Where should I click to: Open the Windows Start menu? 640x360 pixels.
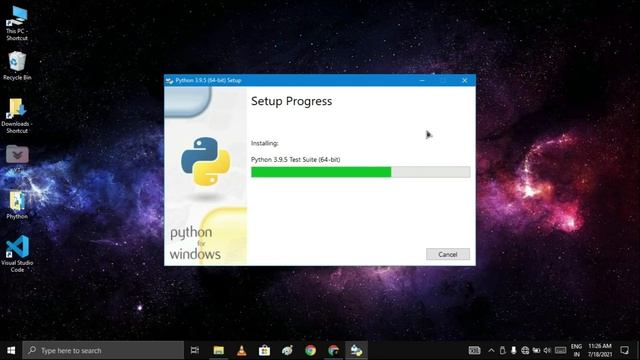(x=11, y=351)
